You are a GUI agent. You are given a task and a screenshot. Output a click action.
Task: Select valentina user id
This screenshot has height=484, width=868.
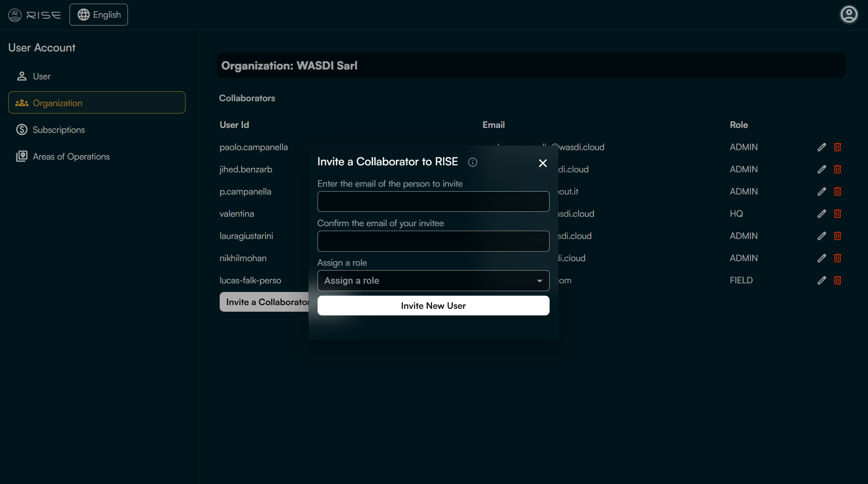(237, 214)
